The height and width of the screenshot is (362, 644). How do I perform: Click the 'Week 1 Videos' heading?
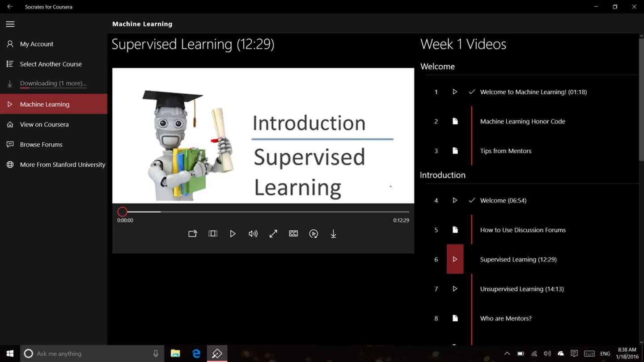463,44
